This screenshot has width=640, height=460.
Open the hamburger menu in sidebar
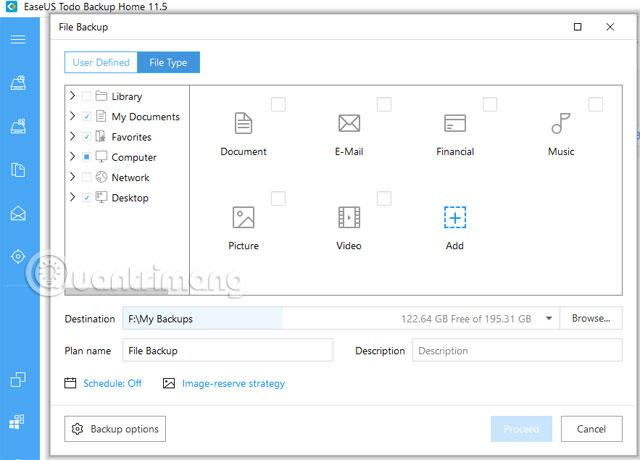click(18, 39)
